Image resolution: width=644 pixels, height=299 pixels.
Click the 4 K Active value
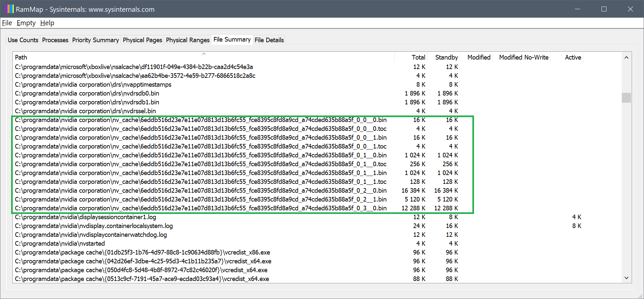coord(577,217)
